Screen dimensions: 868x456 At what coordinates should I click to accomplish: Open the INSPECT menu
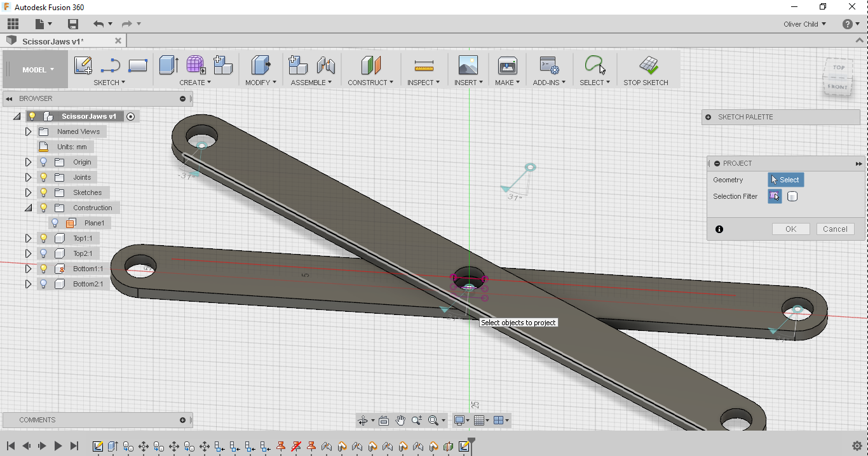coord(423,83)
